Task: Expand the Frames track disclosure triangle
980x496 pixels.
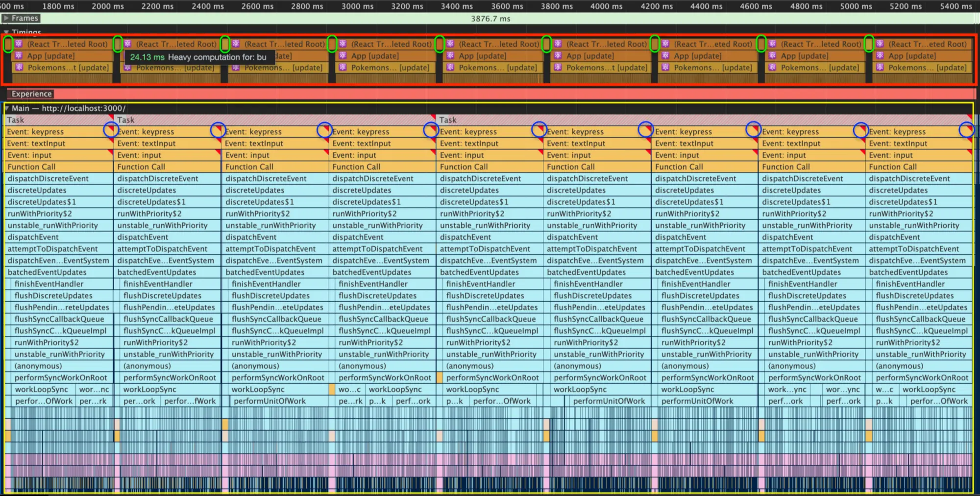Action: point(6,18)
